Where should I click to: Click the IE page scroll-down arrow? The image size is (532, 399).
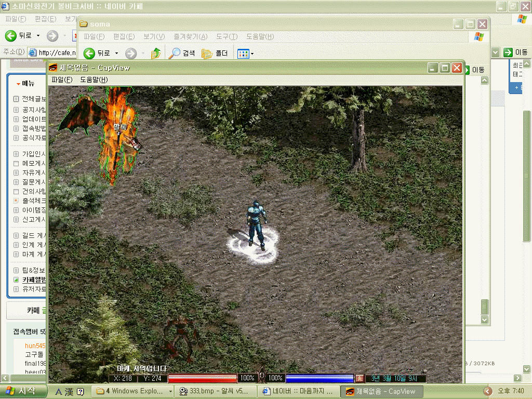tap(527, 369)
